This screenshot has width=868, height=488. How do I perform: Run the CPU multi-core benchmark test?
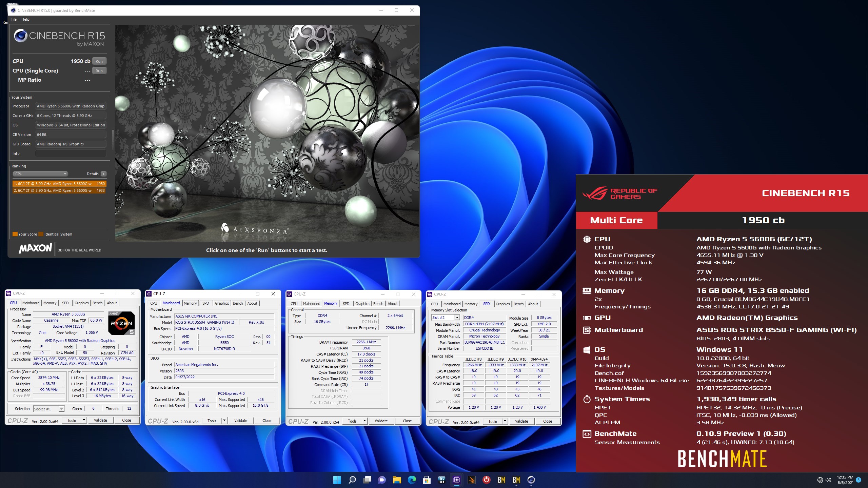point(99,61)
